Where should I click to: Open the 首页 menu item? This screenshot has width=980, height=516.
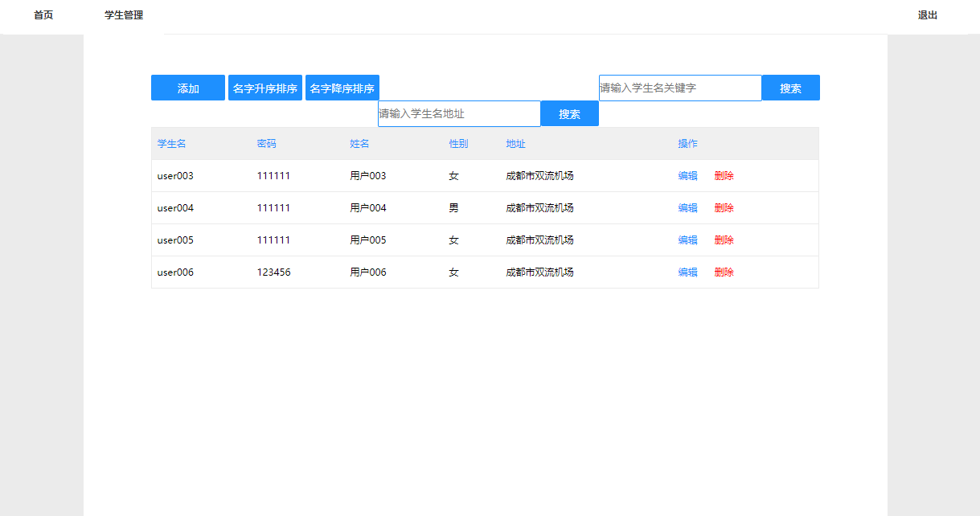pos(42,14)
